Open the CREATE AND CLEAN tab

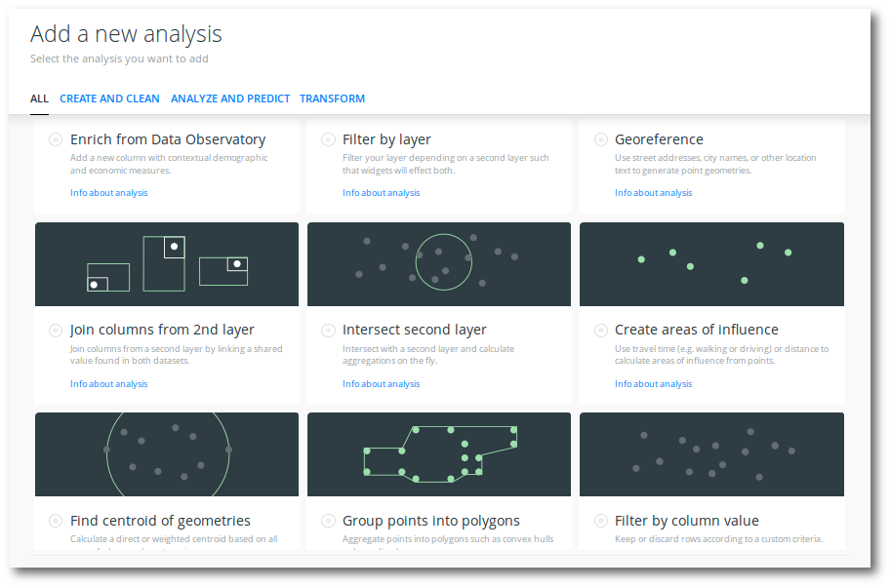point(109,98)
